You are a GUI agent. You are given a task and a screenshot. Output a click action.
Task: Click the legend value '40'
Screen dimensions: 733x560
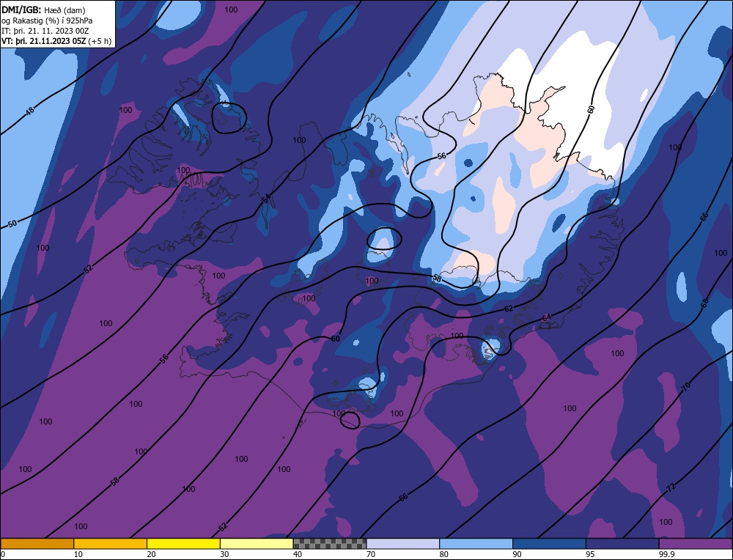298,554
